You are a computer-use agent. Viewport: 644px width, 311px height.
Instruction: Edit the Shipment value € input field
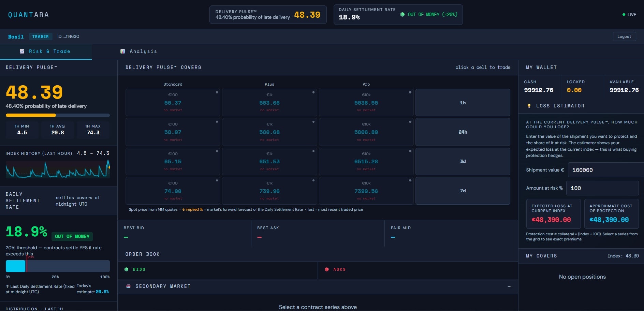click(x=606, y=170)
